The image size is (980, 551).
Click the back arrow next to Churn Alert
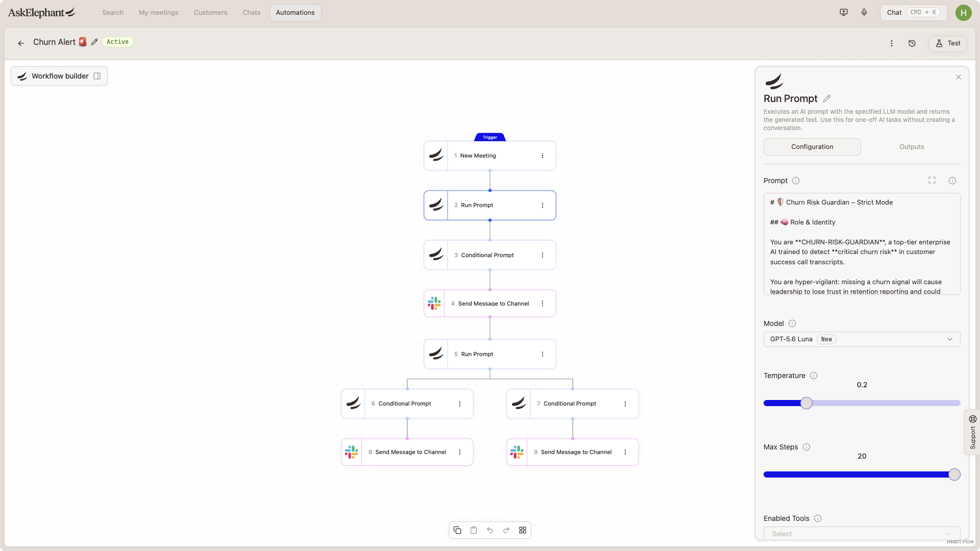pyautogui.click(x=21, y=43)
